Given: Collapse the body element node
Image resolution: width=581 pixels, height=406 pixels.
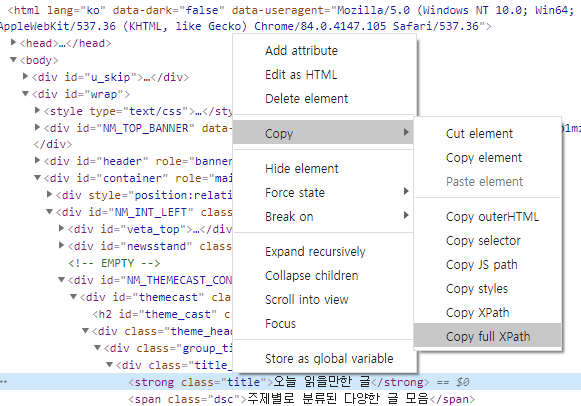Looking at the screenshot, I should (14, 59).
